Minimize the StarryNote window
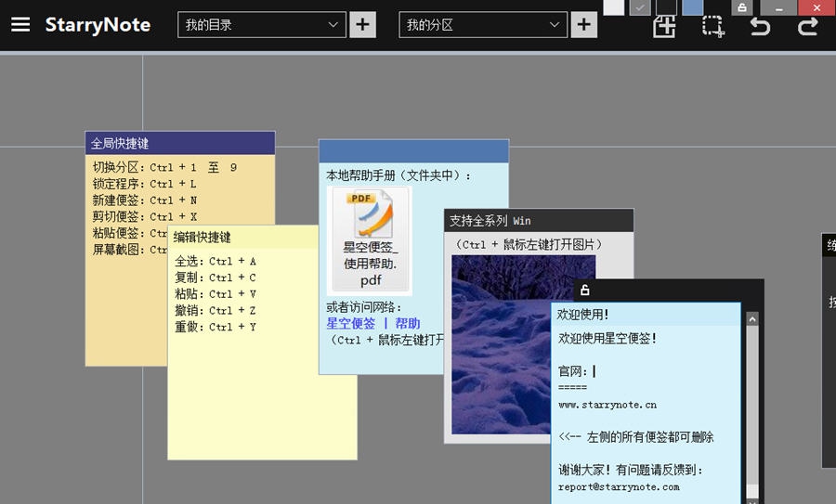Screen dimensions: 836x504 (778, 7)
